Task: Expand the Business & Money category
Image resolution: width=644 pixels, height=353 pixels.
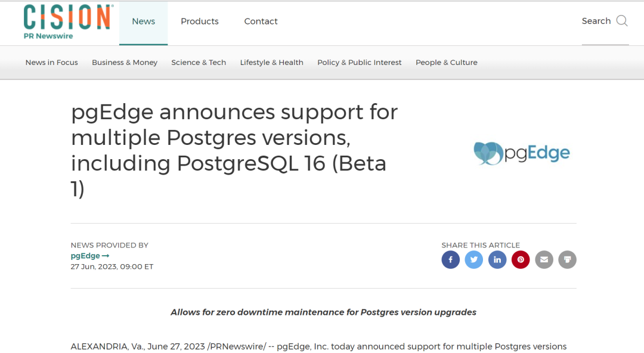Action: (x=125, y=63)
